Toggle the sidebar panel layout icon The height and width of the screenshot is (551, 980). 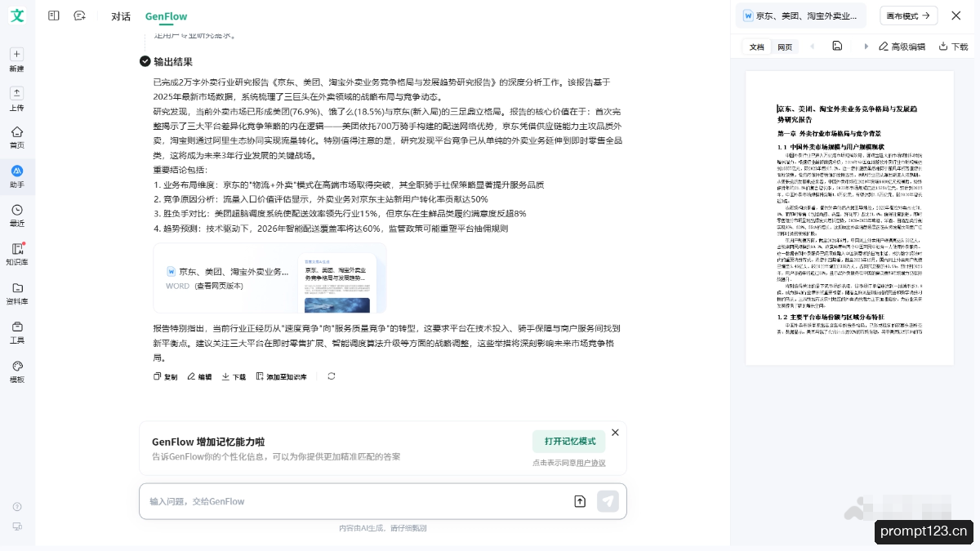click(x=54, y=16)
